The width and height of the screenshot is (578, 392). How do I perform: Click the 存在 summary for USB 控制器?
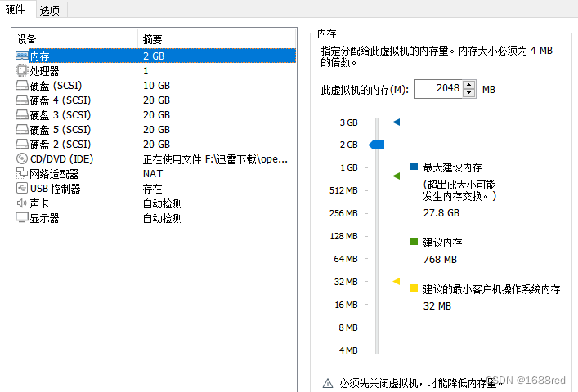(x=153, y=189)
